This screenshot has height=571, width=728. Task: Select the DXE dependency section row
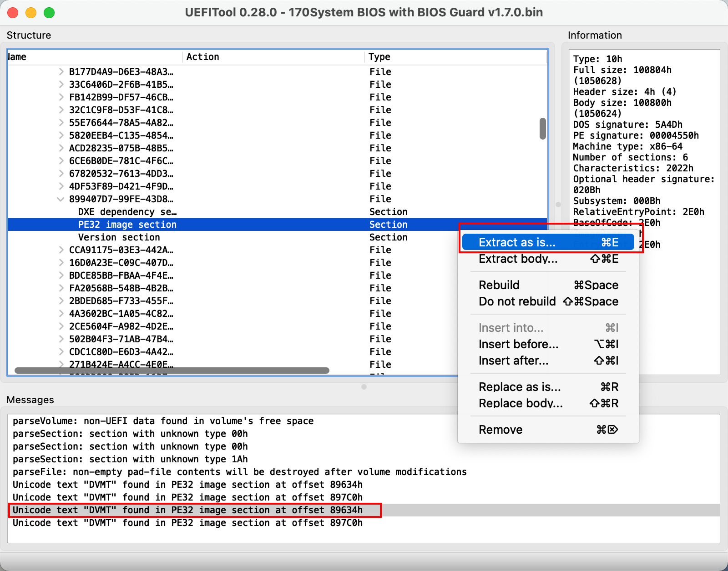(x=278, y=212)
